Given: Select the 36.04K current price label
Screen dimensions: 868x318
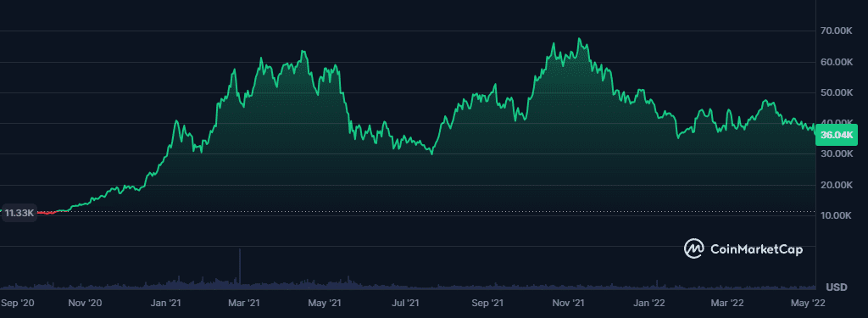Looking at the screenshot, I should (837, 135).
